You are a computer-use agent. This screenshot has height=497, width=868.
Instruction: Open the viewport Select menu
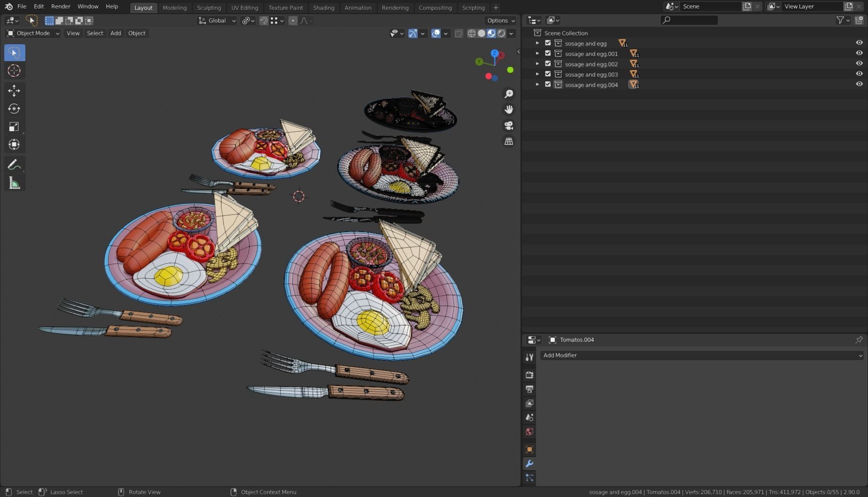95,33
